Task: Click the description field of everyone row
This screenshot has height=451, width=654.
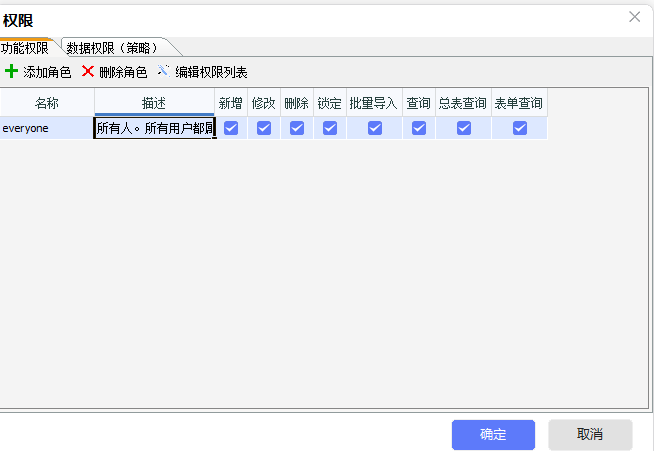Action: [x=155, y=128]
